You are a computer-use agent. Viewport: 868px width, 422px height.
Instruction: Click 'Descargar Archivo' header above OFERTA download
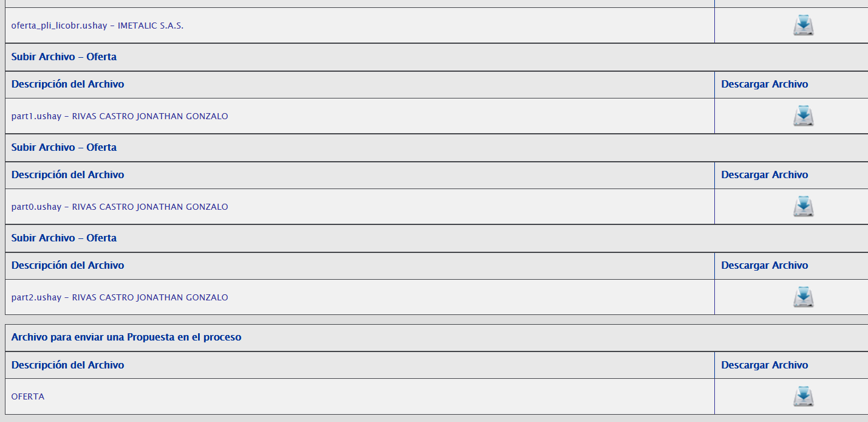point(764,365)
